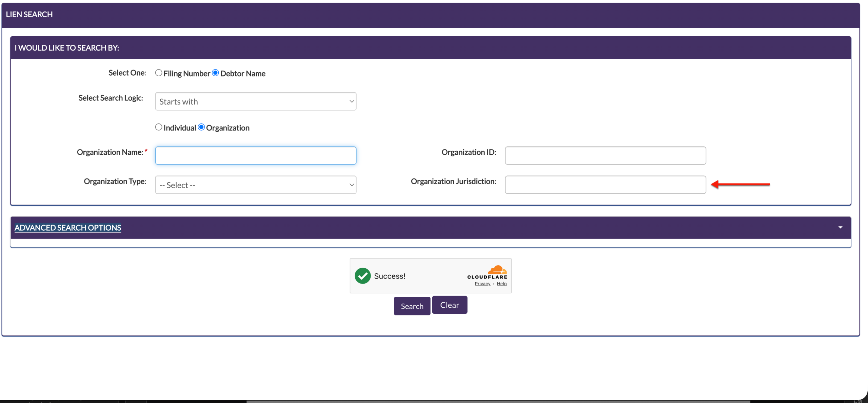Expand Advanced Search Options caret arrow
This screenshot has width=868, height=403.
coord(841,228)
